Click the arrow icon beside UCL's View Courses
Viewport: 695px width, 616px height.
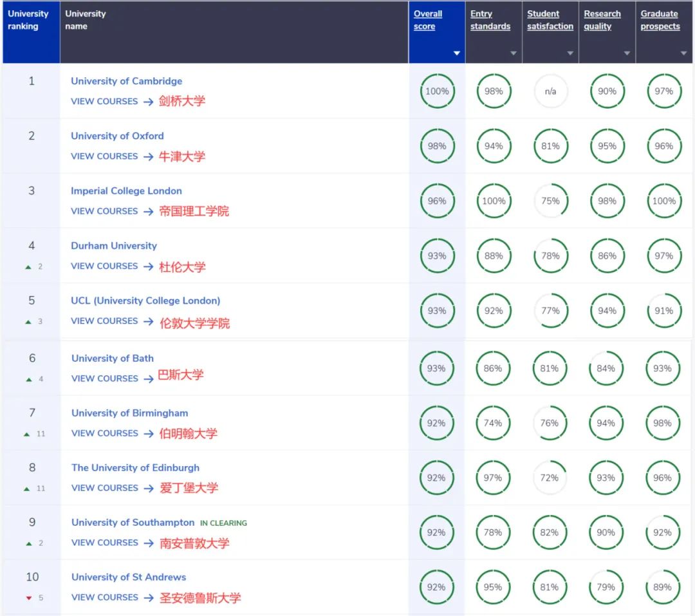(149, 321)
